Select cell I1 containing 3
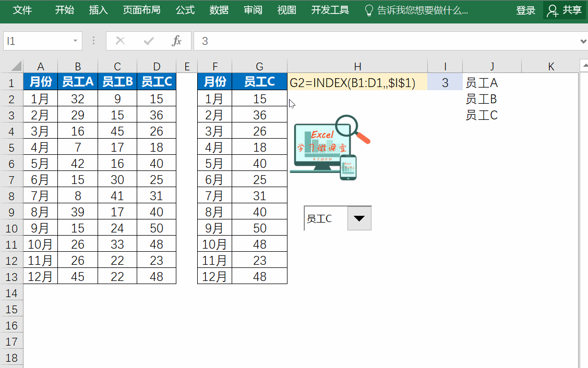 point(445,82)
